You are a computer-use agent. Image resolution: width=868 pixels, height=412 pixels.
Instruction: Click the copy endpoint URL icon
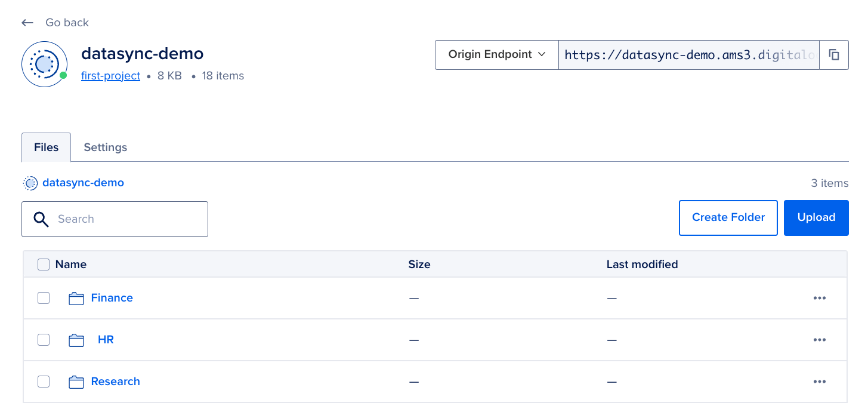pos(834,54)
